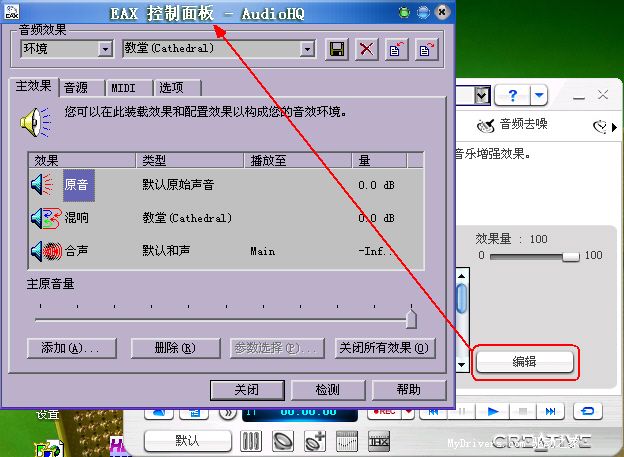Image resolution: width=624 pixels, height=457 pixels.
Task: Open the dropdown arrow next to help button
Action: (x=539, y=96)
